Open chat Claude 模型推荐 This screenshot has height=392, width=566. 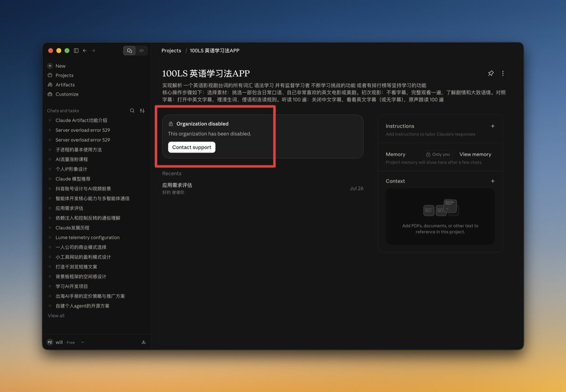click(73, 179)
